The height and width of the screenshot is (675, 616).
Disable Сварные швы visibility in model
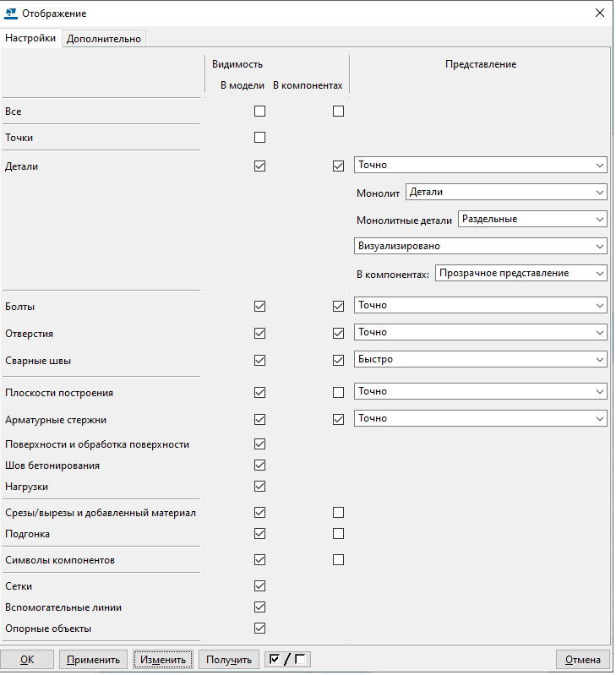coord(259,360)
